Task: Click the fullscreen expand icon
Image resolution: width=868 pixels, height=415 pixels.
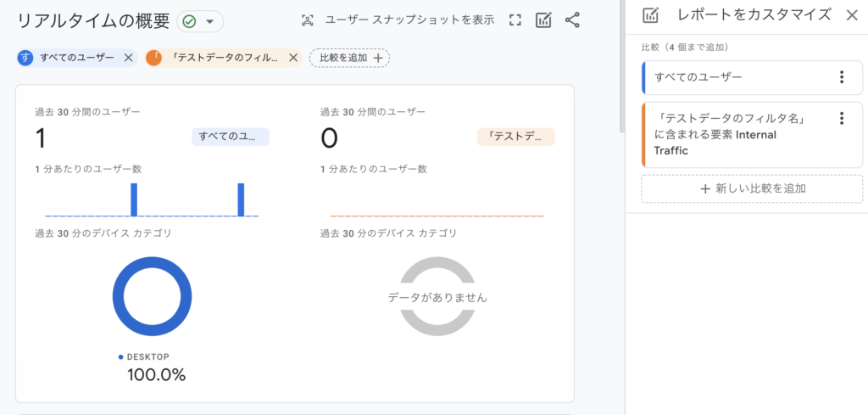Action: coord(515,20)
